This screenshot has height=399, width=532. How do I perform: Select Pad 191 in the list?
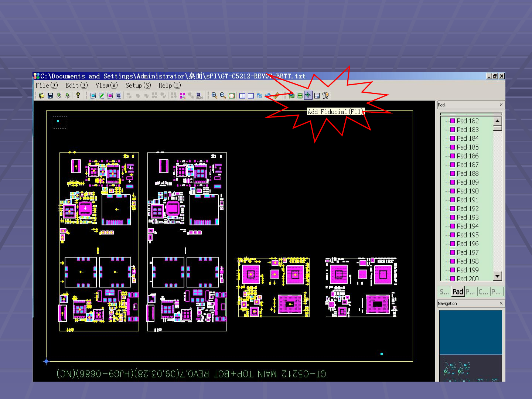468,200
